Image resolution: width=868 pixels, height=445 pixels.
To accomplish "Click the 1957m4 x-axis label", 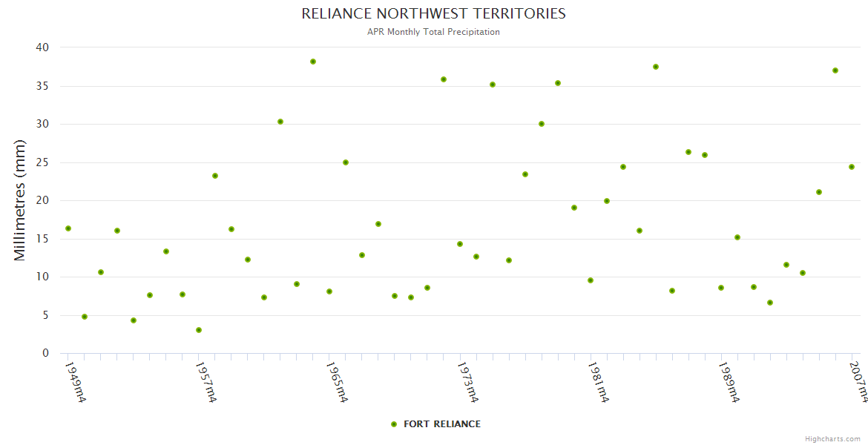I will coord(206,383).
